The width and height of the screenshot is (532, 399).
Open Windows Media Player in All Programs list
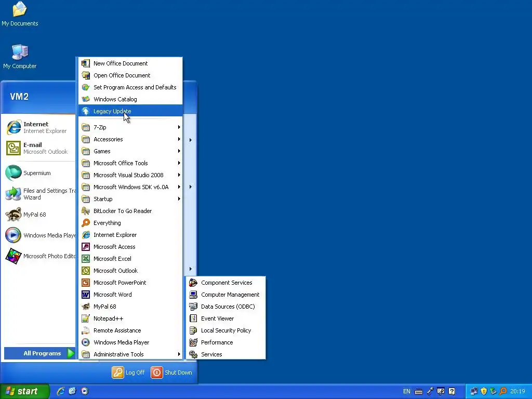coord(130,342)
